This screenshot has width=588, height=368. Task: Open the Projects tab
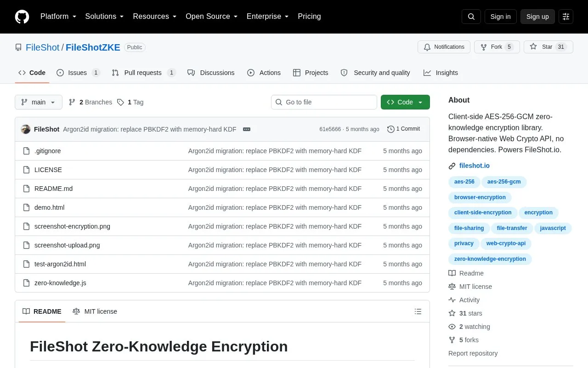pos(311,73)
